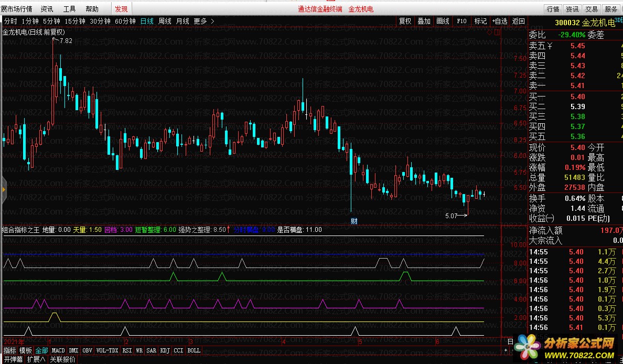Click the red diamond icon above the chart
Viewport: 623px width, 364px height.
pos(489,32)
